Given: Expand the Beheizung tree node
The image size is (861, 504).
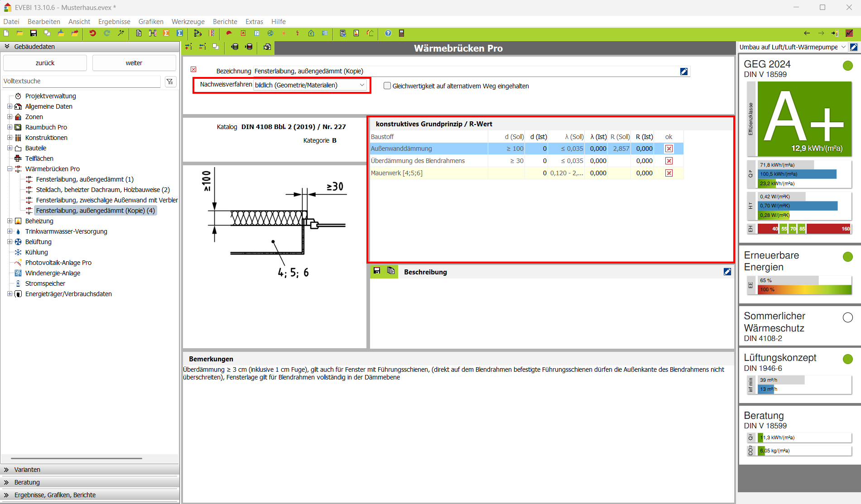Looking at the screenshot, I should (10, 221).
